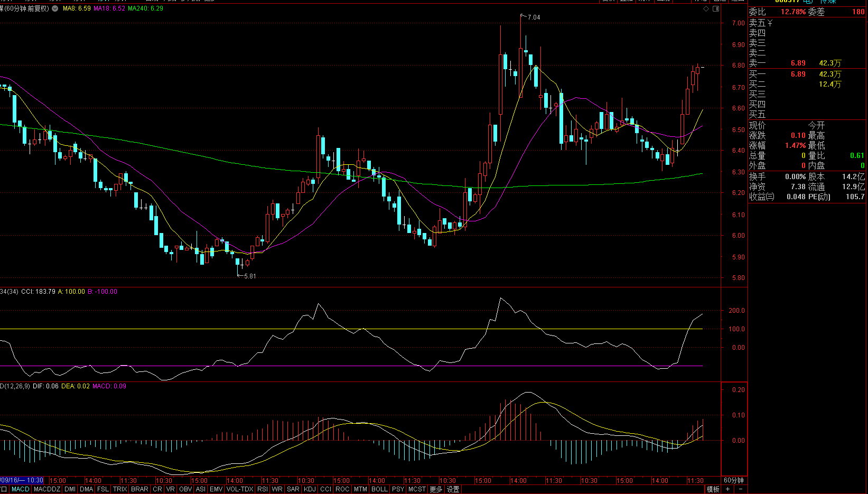Select the RSI indicator tab
The height and width of the screenshot is (494, 868).
click(263, 489)
